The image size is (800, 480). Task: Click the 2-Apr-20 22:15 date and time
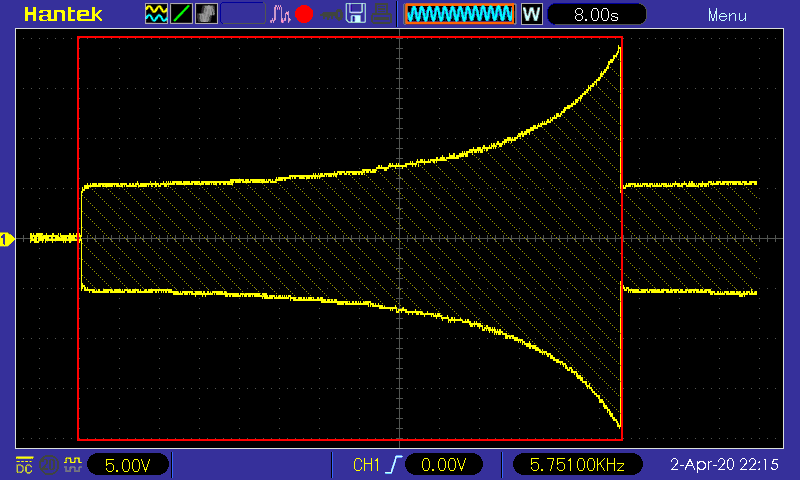pos(724,465)
